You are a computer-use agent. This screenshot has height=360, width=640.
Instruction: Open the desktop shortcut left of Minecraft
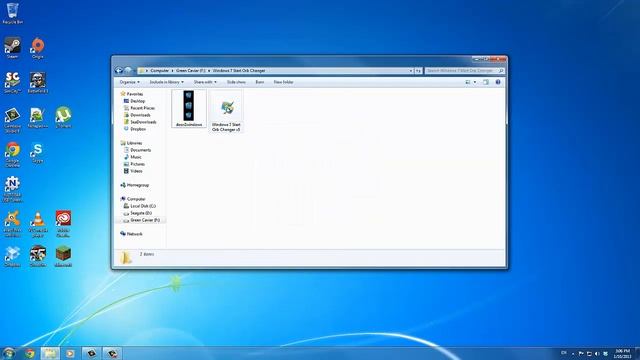pyautogui.click(x=38, y=256)
